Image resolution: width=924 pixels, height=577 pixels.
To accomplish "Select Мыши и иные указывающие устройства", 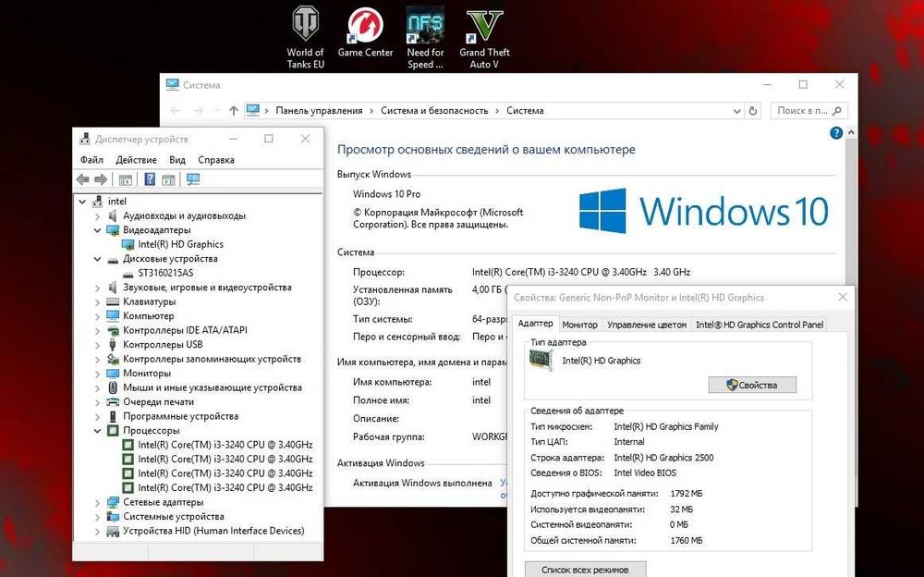I will click(213, 387).
